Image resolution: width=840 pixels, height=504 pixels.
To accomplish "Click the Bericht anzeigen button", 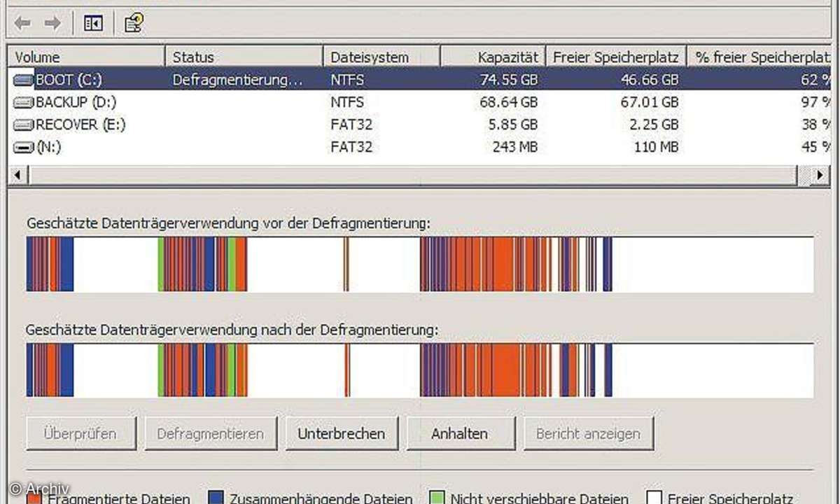I will click(589, 433).
